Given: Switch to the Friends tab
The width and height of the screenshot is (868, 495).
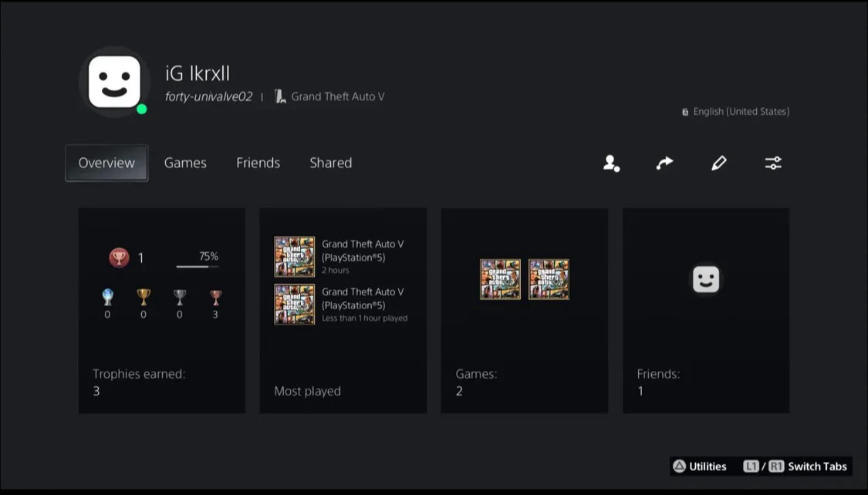Looking at the screenshot, I should coord(258,163).
